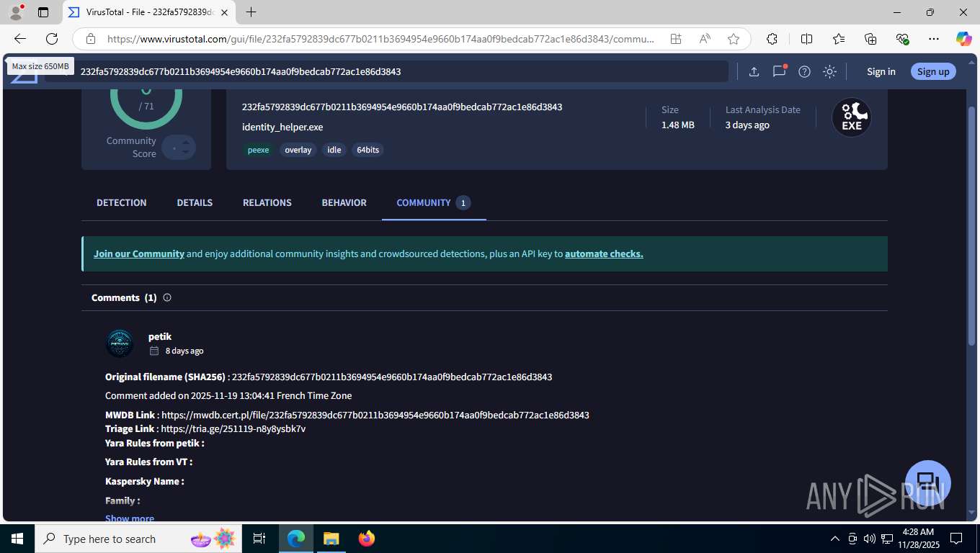Open the RELATIONS tab
980x553 pixels.
click(x=267, y=202)
